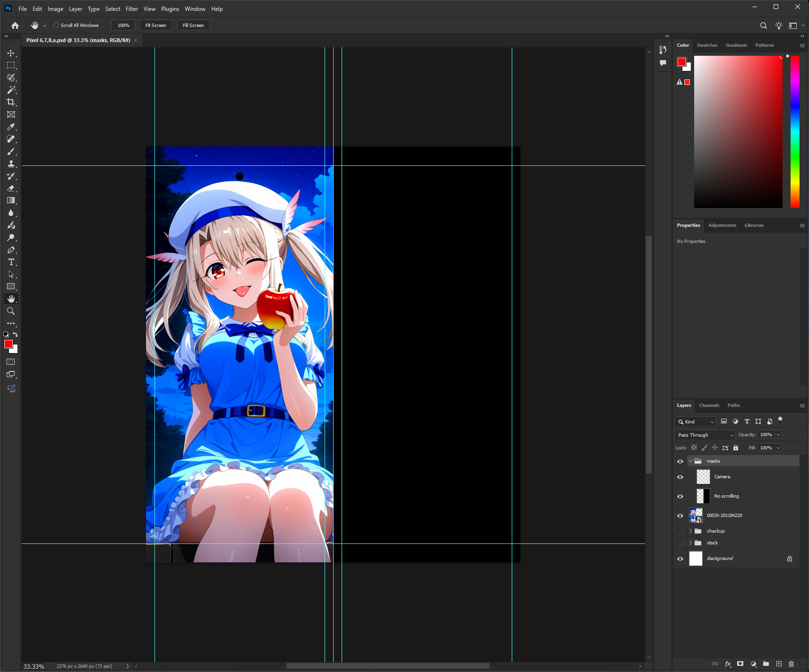Image resolution: width=809 pixels, height=672 pixels.
Task: Hide the Camera layer
Action: pyautogui.click(x=680, y=477)
